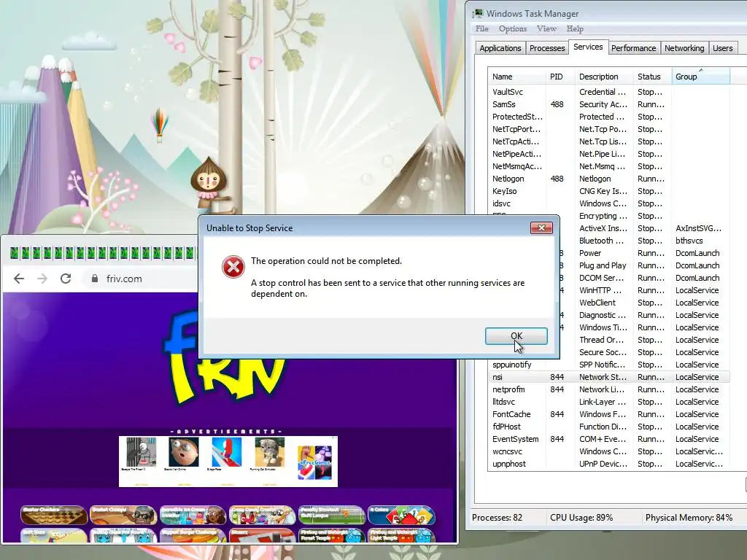Screen dimensions: 747x560
Task: Open the Master Checkers game tile
Action: pos(54,515)
